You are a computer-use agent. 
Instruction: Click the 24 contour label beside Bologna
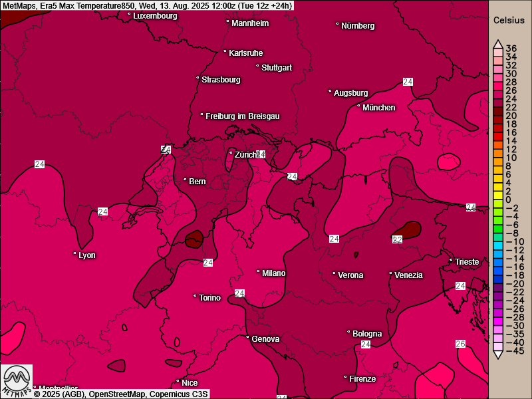pyautogui.click(x=365, y=344)
